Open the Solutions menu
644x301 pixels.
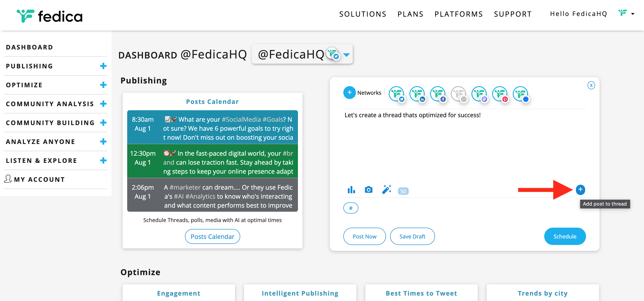click(x=363, y=14)
